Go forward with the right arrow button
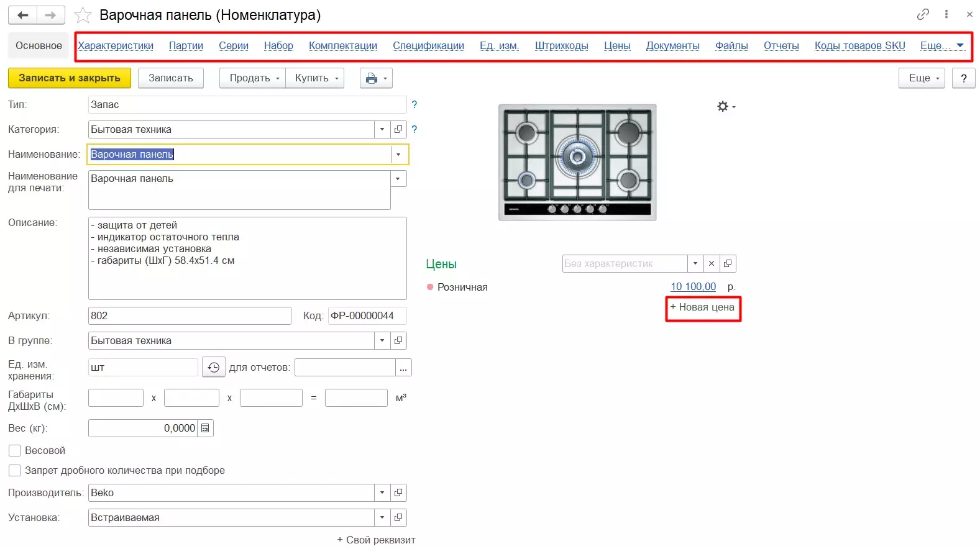 coord(51,15)
